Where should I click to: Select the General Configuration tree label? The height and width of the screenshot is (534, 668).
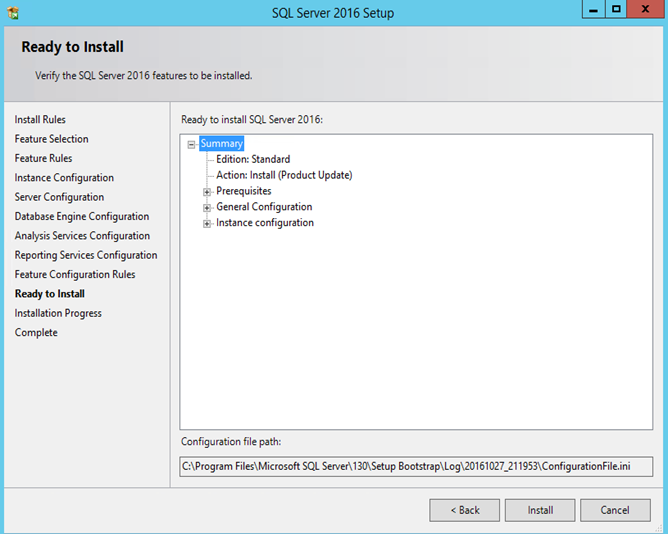264,207
